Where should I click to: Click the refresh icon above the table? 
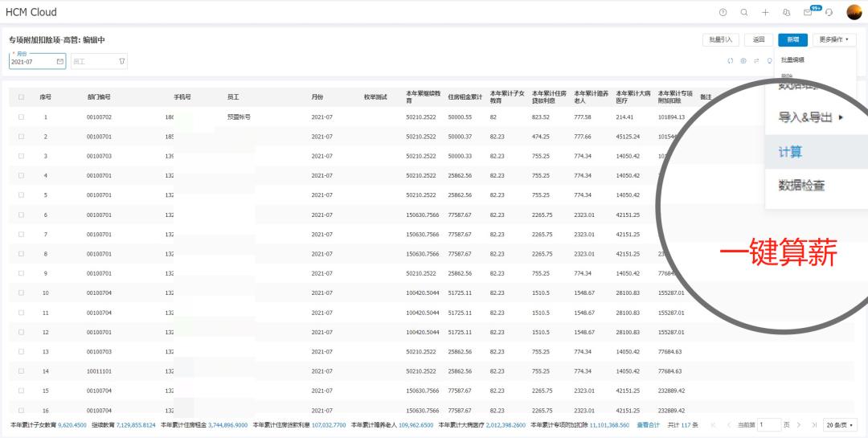[730, 61]
